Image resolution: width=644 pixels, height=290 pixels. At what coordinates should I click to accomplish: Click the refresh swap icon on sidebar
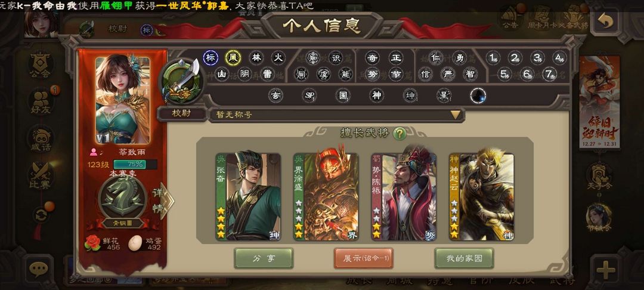41,214
